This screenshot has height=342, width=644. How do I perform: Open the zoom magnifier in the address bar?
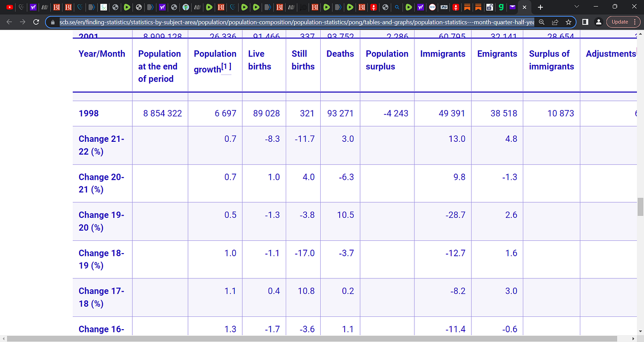click(x=541, y=22)
